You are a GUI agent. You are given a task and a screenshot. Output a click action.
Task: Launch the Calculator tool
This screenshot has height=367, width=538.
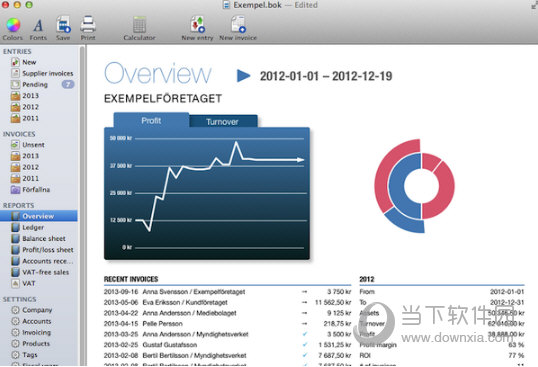pyautogui.click(x=139, y=28)
